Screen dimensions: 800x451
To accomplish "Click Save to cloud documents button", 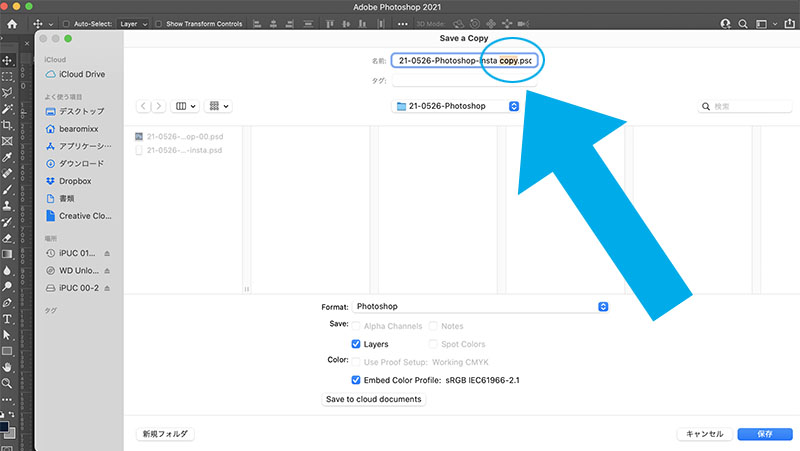I will pyautogui.click(x=373, y=399).
